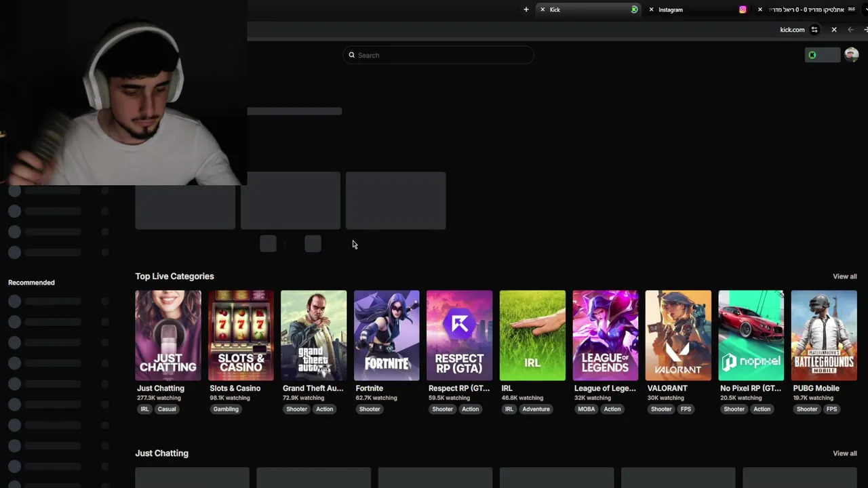Open the IRL category thumbnail
Image resolution: width=868 pixels, height=488 pixels.
click(x=532, y=335)
